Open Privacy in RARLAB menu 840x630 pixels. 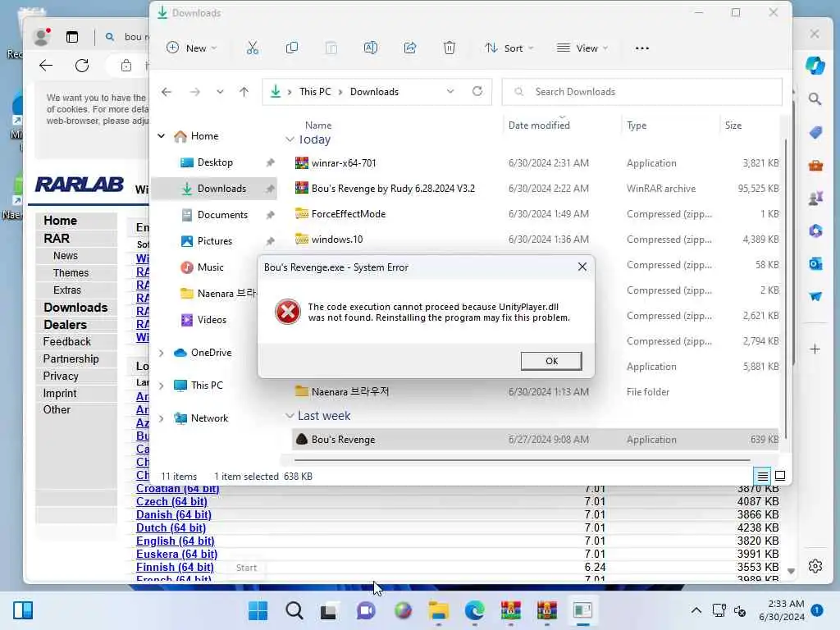point(61,376)
